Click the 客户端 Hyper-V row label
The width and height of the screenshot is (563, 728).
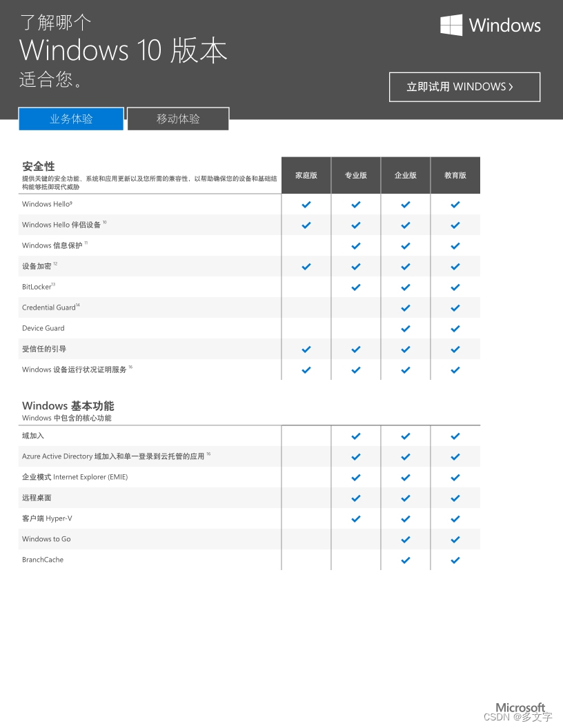pos(47,518)
